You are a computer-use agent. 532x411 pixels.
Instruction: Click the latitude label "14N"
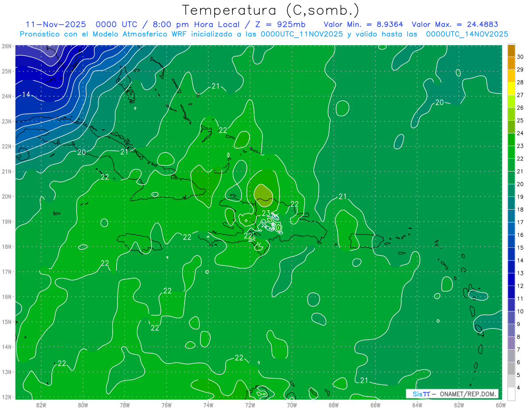pos(7,347)
